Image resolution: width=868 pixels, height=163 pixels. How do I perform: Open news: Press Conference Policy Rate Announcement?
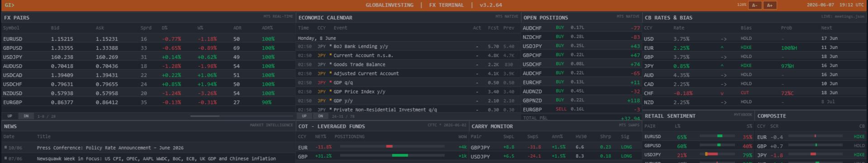point(110,148)
